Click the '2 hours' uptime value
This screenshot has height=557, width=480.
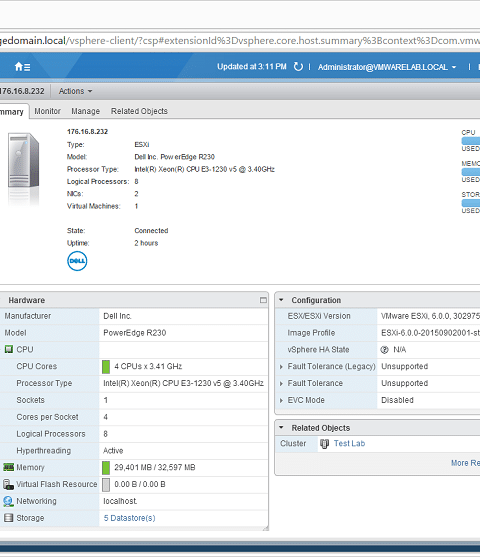coord(146,243)
